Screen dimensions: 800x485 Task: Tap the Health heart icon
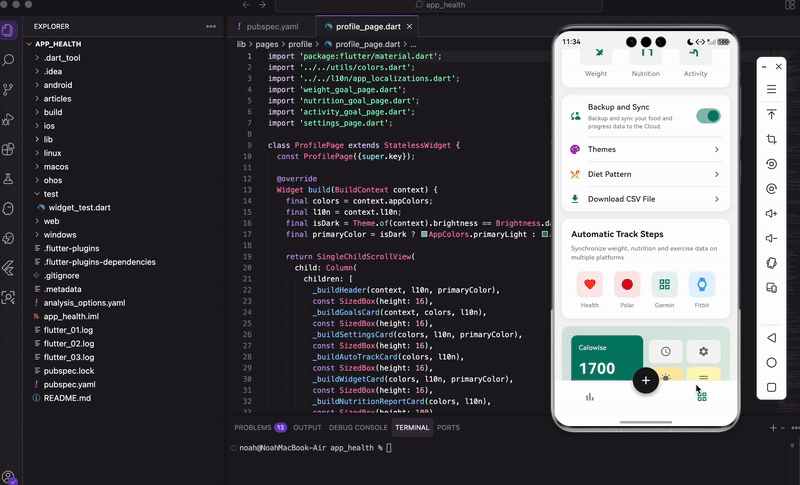coord(590,284)
